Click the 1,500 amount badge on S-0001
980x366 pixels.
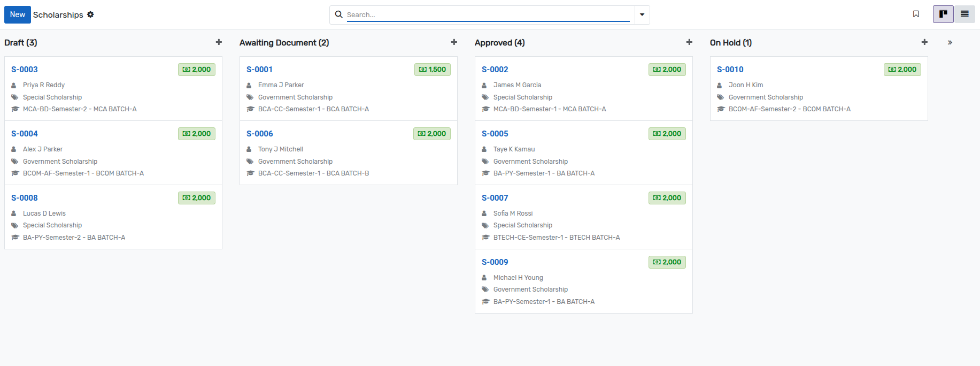point(433,70)
